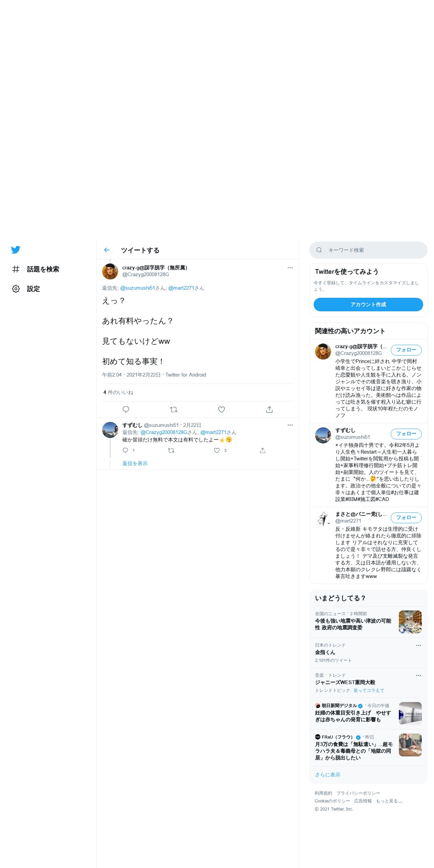The width and height of the screenshot is (434, 868).
Task: Follow the すずむし account
Action: (x=406, y=434)
